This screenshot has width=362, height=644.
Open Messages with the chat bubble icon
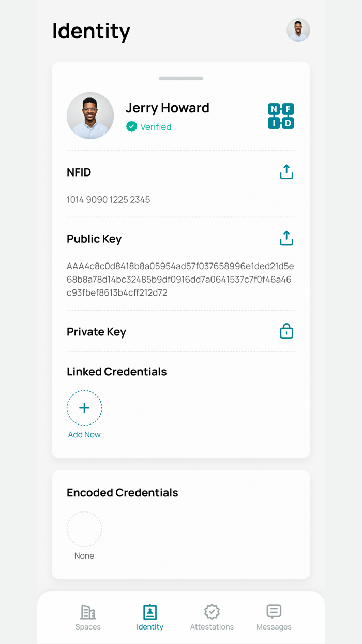point(274,612)
